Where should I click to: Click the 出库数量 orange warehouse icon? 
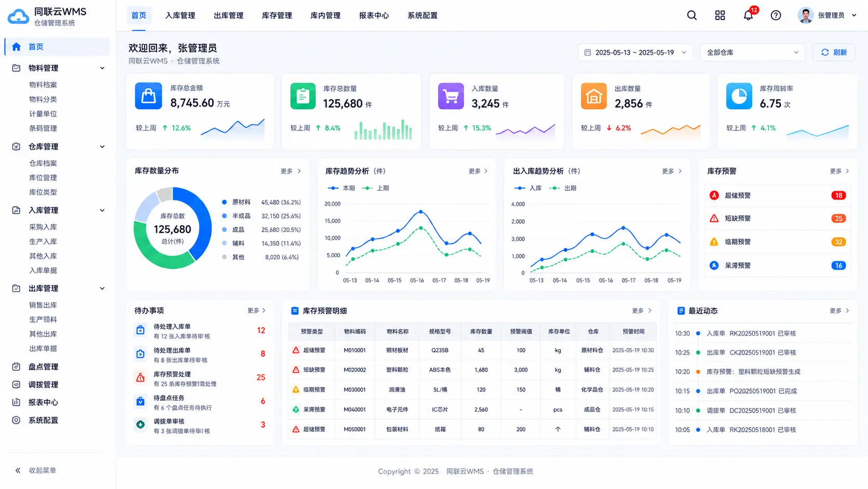tap(593, 96)
